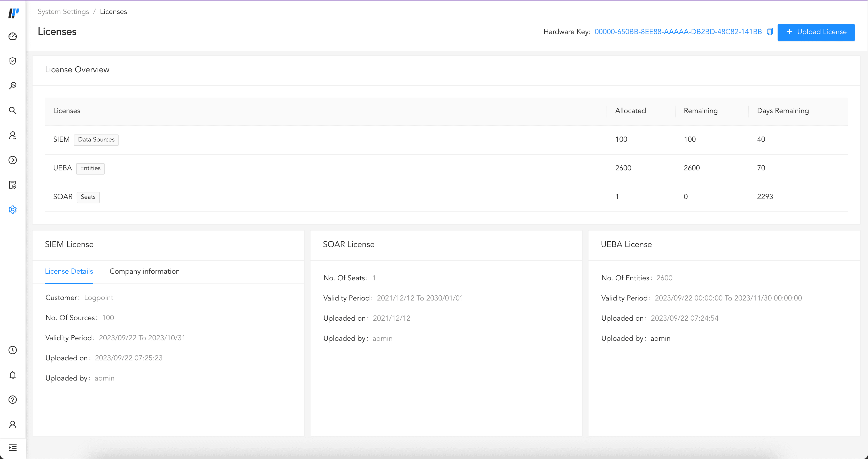Click the play circle playbooks sidebar icon
Viewport: 868px width, 459px height.
coord(12,160)
